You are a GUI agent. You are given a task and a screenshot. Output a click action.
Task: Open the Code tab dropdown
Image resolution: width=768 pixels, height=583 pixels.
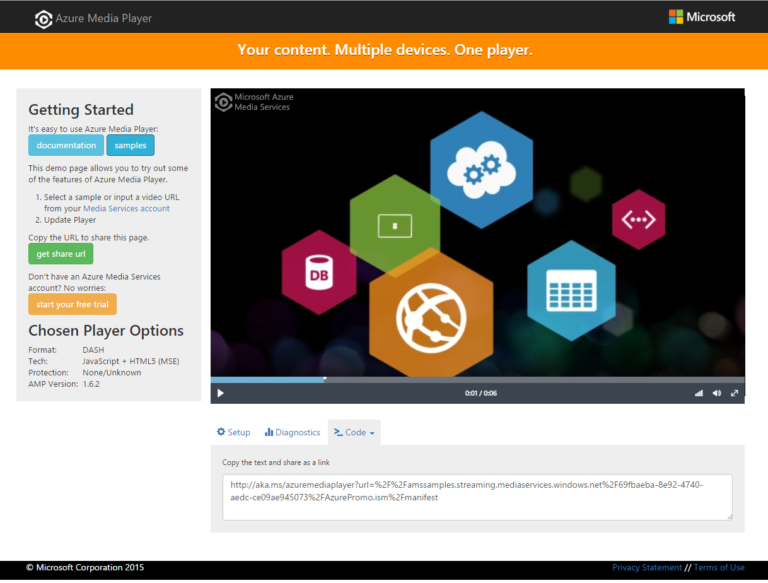354,432
